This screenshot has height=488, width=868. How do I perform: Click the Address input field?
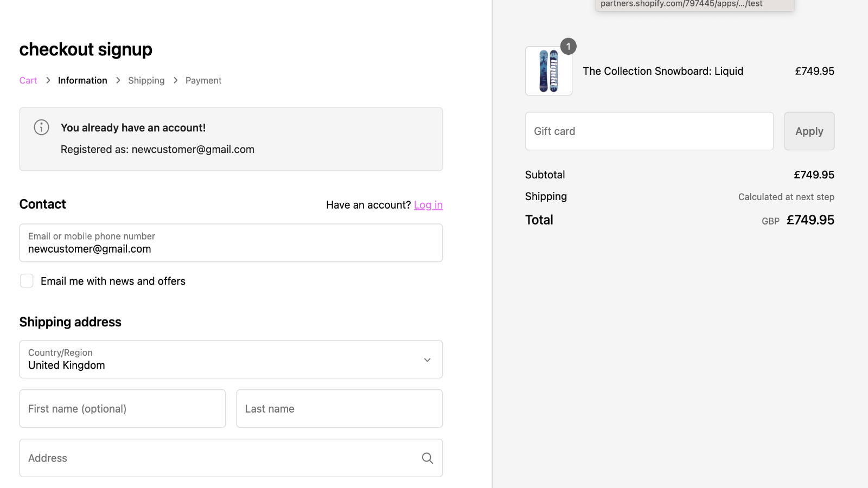click(x=217, y=458)
